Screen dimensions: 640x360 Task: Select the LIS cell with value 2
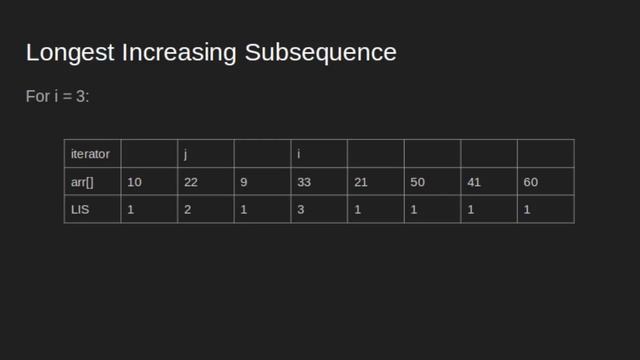pyautogui.click(x=206, y=209)
